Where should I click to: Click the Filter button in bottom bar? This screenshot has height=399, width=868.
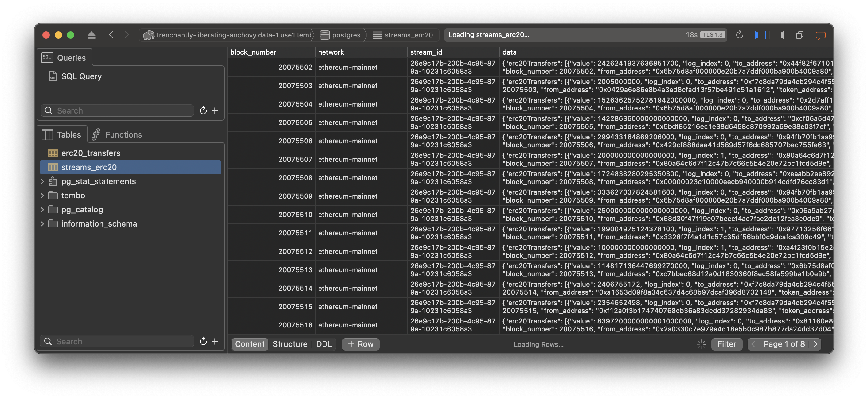pyautogui.click(x=727, y=344)
